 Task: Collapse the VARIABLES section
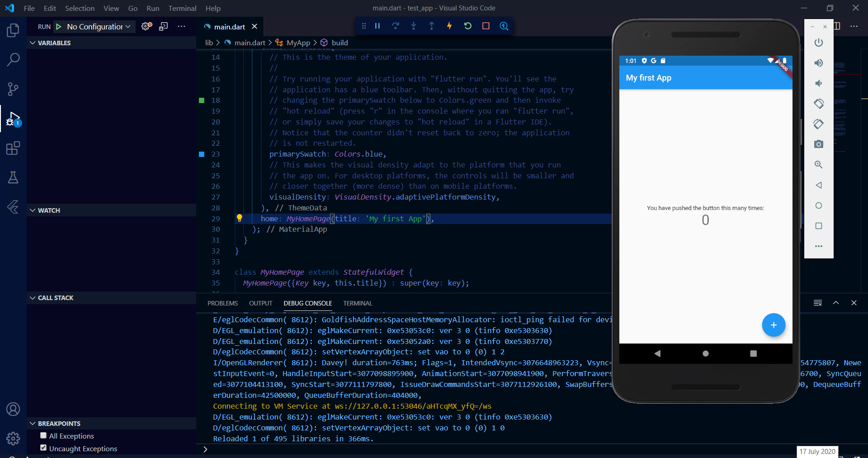tap(32, 43)
